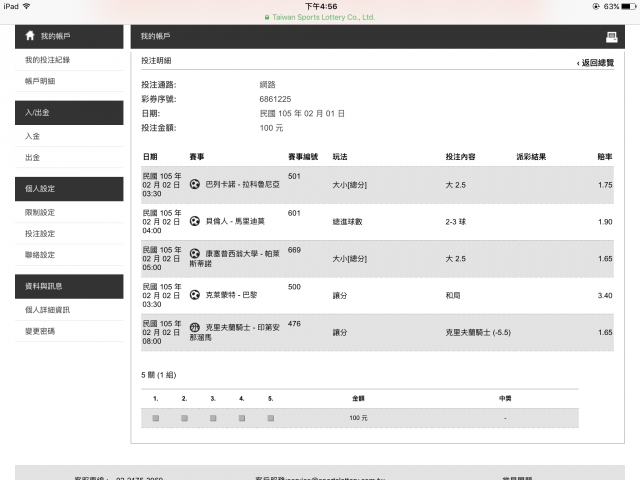Toggle selection box under column 1.

pyautogui.click(x=156, y=418)
